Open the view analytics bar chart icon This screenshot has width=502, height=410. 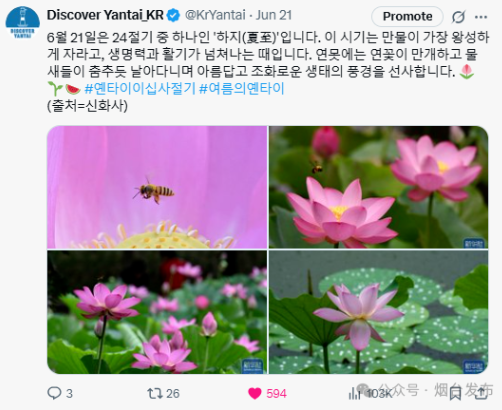click(x=355, y=394)
